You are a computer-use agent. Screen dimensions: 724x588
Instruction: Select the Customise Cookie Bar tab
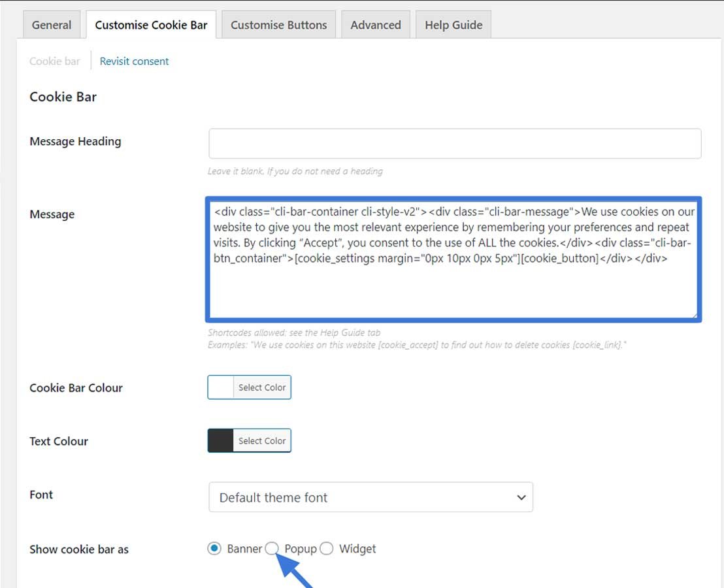[x=150, y=24]
